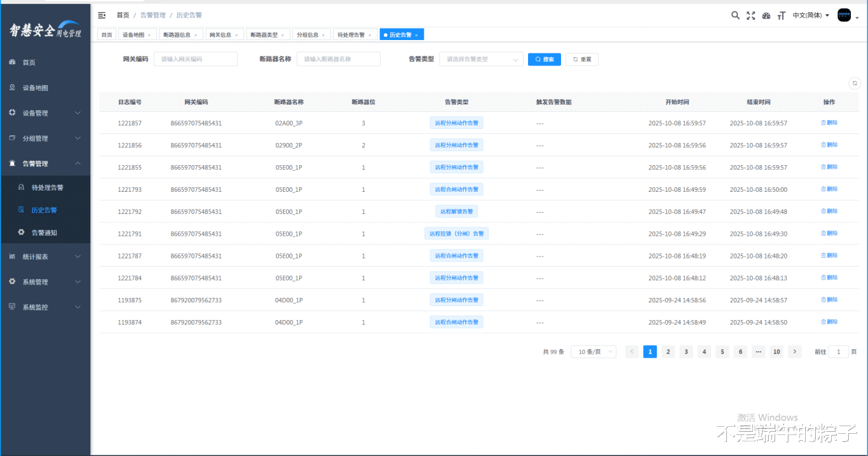Close the 待处理告警 tab
868x456 pixels.
tap(370, 35)
